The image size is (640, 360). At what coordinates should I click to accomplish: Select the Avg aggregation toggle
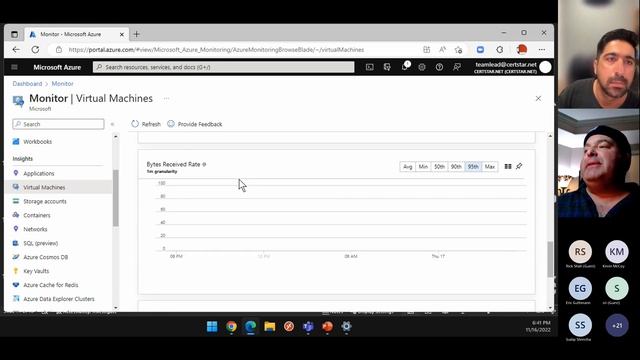(407, 167)
